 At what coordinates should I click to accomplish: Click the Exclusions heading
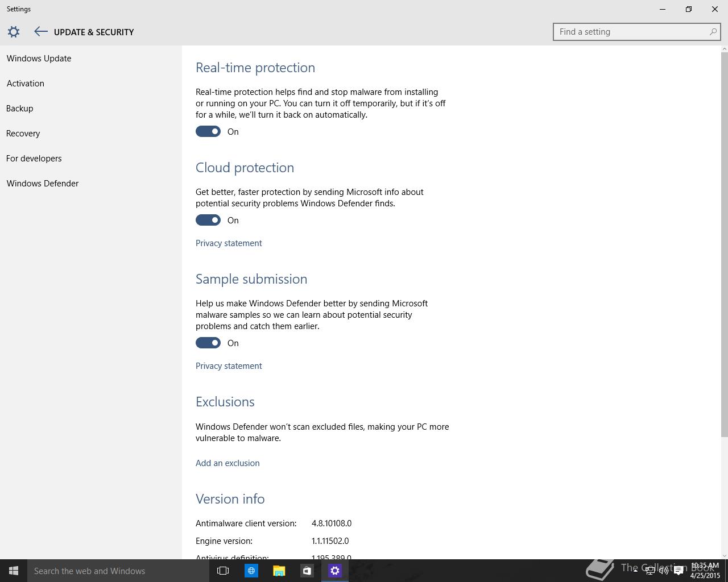pyautogui.click(x=225, y=401)
